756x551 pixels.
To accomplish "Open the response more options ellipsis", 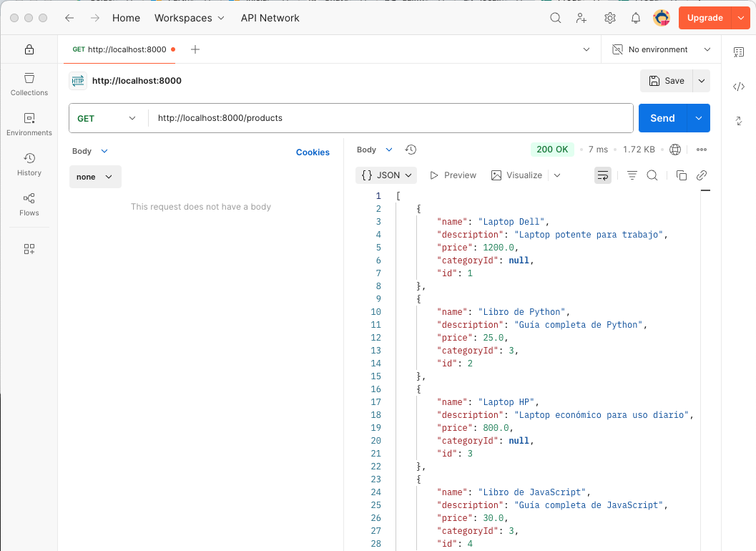I will (x=702, y=150).
